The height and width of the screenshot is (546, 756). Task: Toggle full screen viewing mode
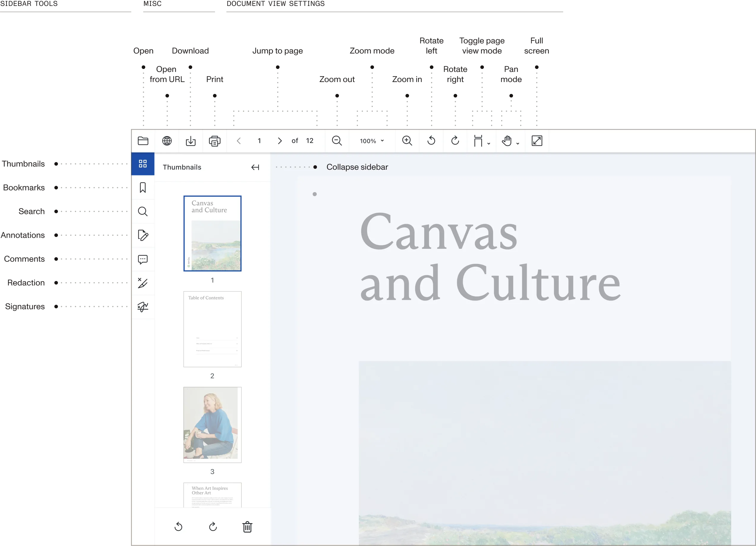click(x=537, y=141)
